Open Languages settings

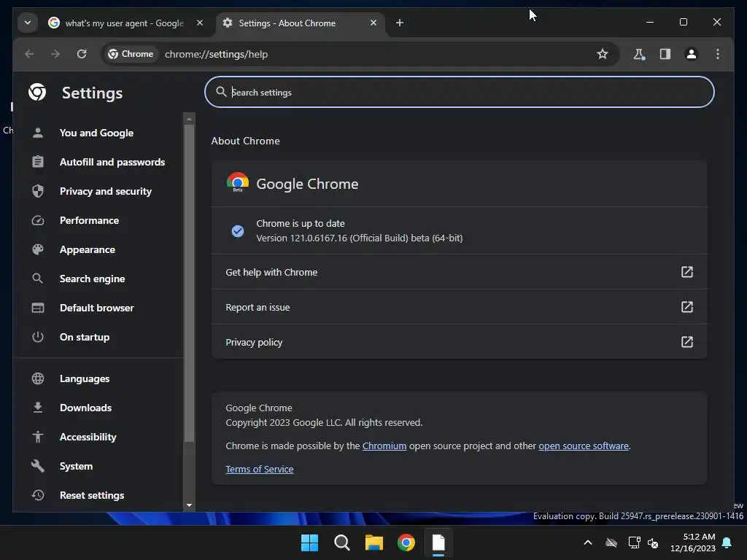85,378
